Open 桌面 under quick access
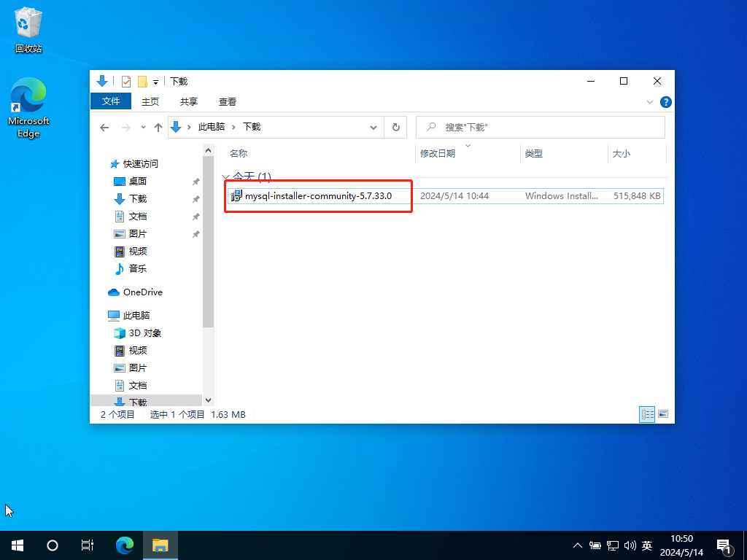Image resolution: width=747 pixels, height=560 pixels. pyautogui.click(x=138, y=181)
